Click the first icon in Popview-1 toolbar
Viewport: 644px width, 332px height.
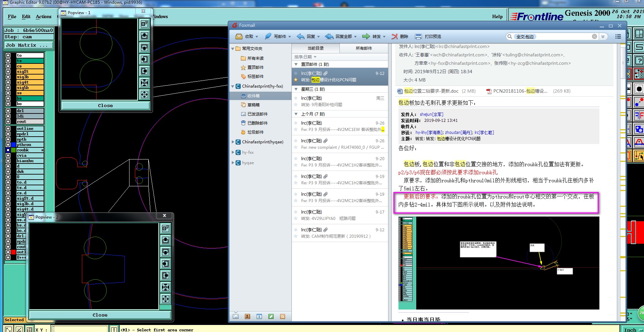click(144, 24)
